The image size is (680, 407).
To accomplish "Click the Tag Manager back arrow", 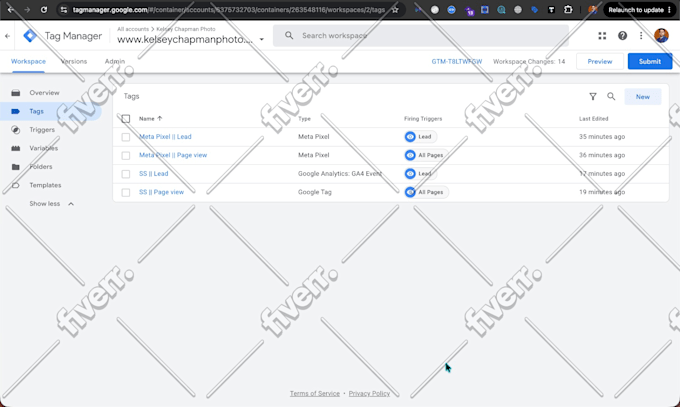I will coord(7,36).
